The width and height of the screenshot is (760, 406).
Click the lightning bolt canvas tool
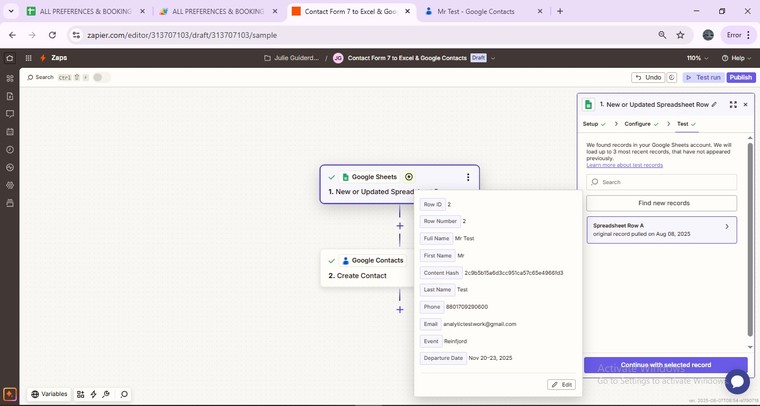point(94,394)
